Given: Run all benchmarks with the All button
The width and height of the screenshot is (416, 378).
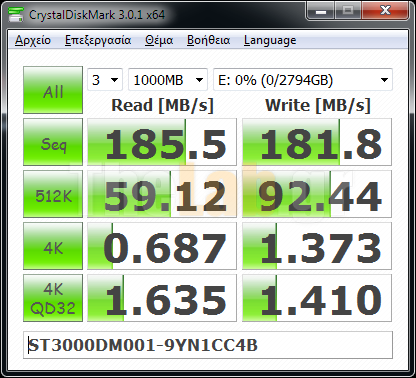Looking at the screenshot, I should coord(53,90).
